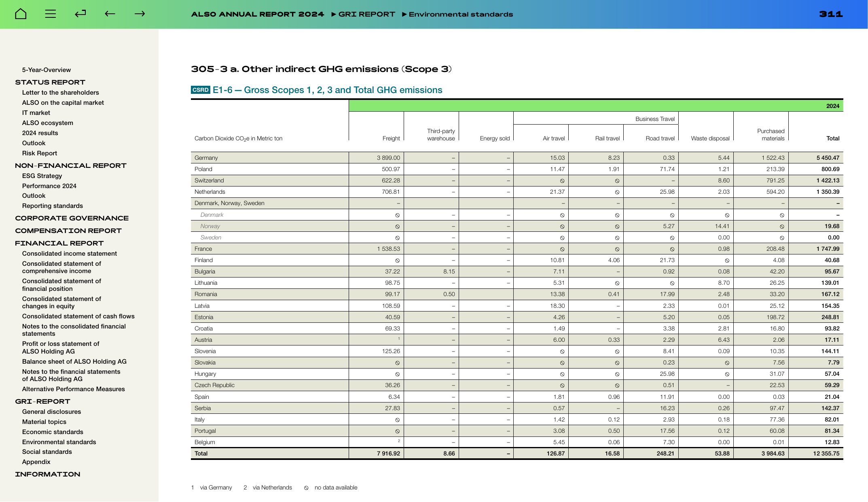
Task: Open Balance sheet of ALSO Holding AG
Action: pos(74,362)
